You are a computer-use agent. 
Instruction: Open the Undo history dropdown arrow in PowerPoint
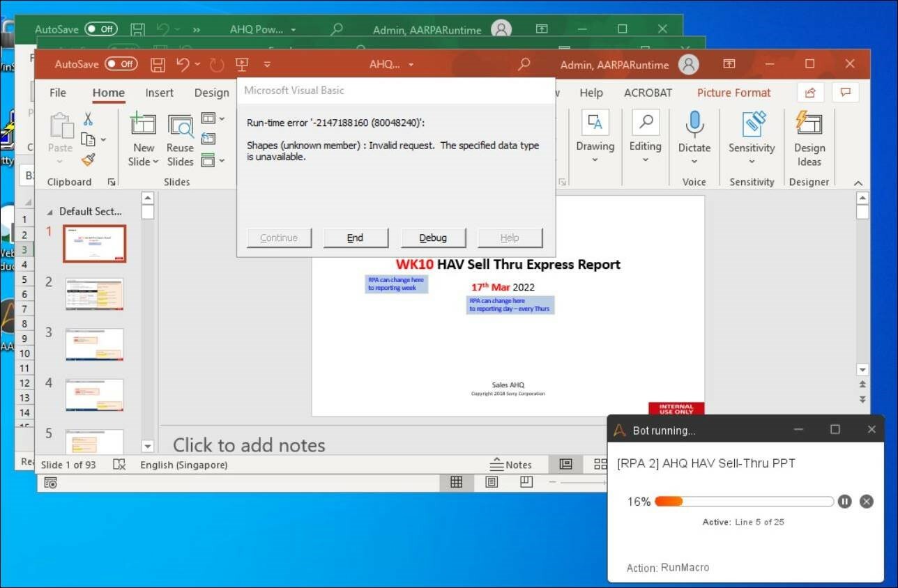point(197,65)
